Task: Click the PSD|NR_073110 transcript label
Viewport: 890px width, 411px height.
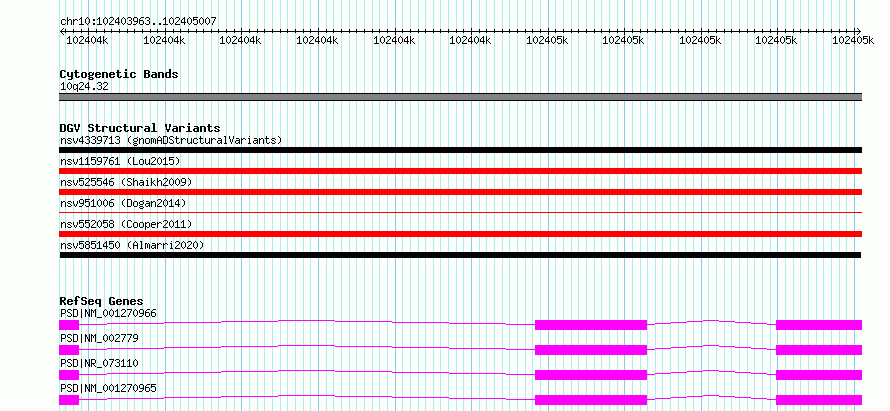Action: pyautogui.click(x=99, y=363)
